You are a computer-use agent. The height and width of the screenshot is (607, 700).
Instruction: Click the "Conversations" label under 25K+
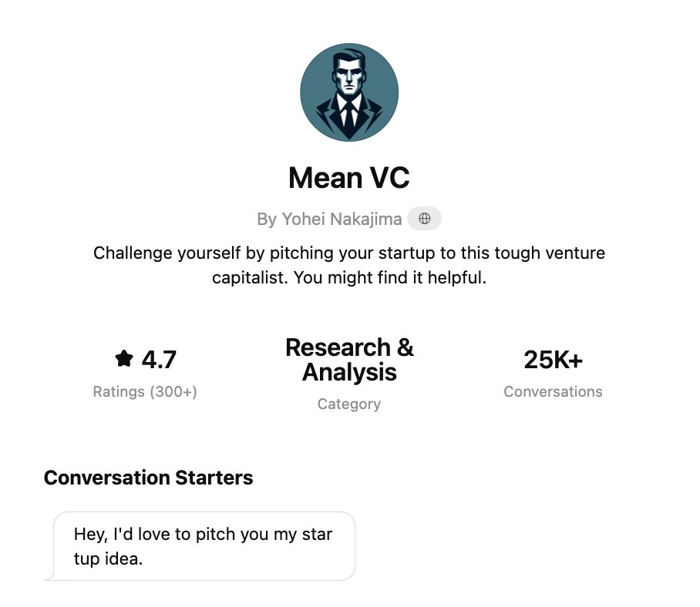(553, 391)
